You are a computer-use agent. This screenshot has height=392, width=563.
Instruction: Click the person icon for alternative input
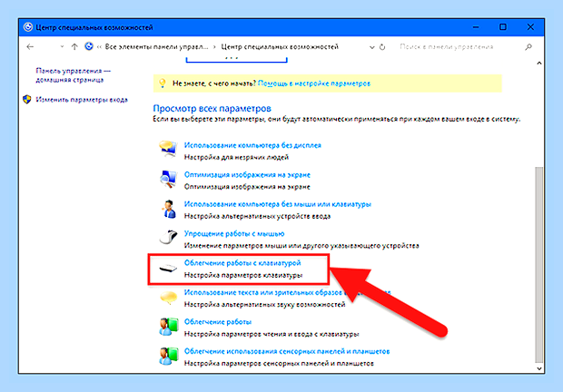168,209
